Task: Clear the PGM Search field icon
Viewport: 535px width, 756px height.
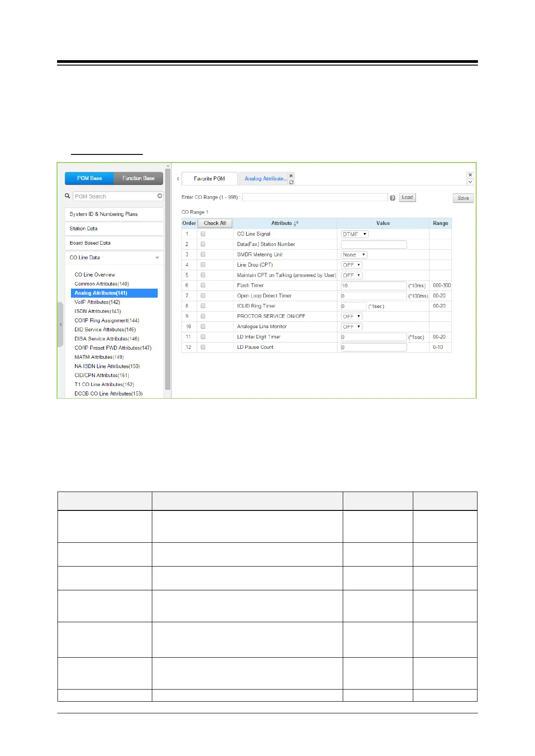Action: (x=159, y=196)
